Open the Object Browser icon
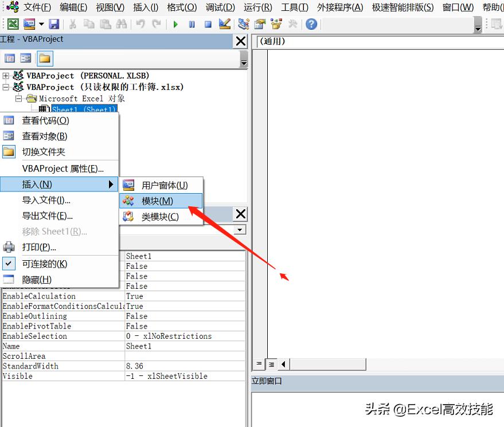Viewport: 504px width, 427px height. click(x=276, y=24)
